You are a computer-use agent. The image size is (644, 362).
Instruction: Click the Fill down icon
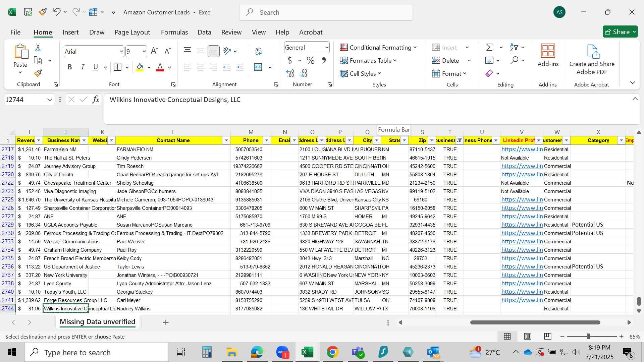489,60
